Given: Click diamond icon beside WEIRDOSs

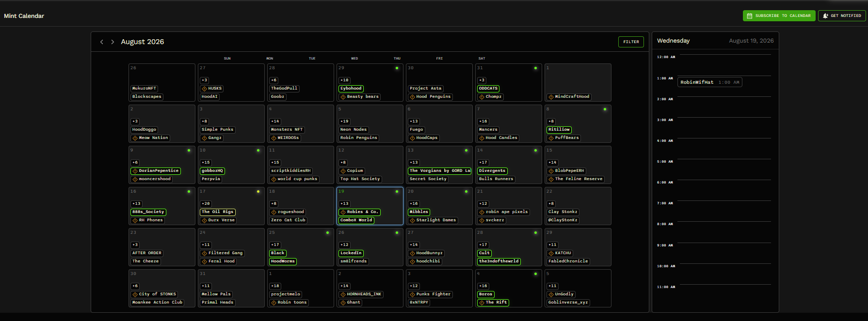Looking at the screenshot, I should (274, 138).
